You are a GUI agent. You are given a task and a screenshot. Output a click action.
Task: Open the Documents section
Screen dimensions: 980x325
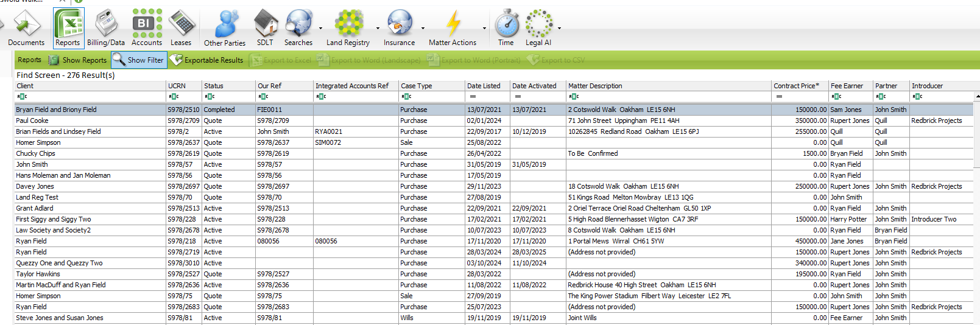(26, 29)
